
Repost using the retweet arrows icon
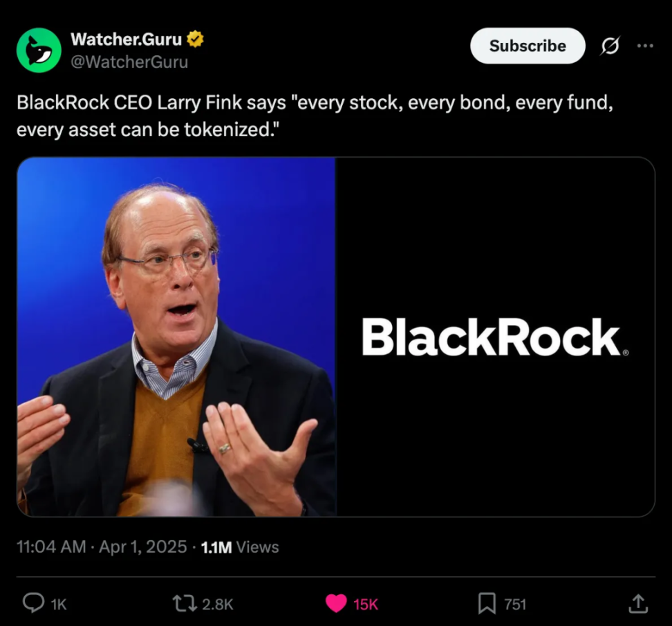(185, 603)
